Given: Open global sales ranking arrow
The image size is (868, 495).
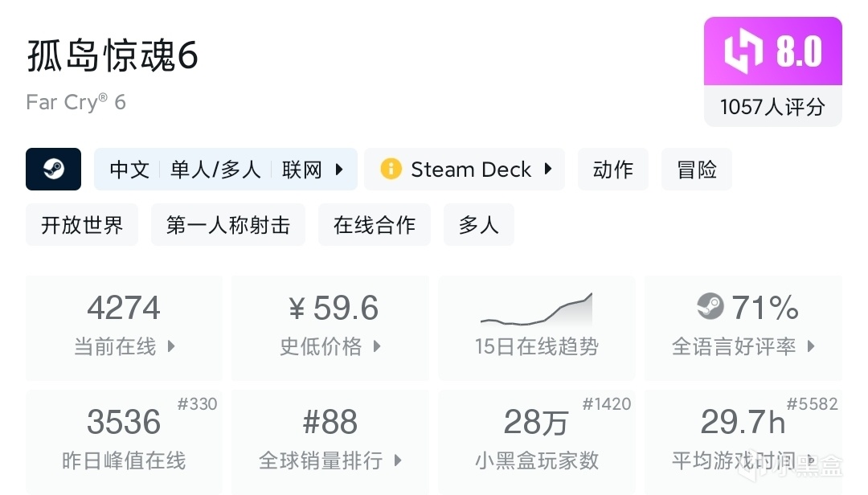Looking at the screenshot, I should pos(397,461).
